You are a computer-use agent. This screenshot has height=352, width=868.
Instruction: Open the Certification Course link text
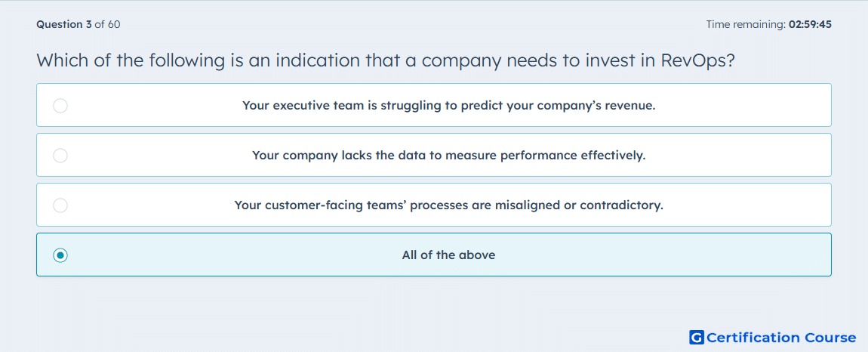(x=781, y=337)
